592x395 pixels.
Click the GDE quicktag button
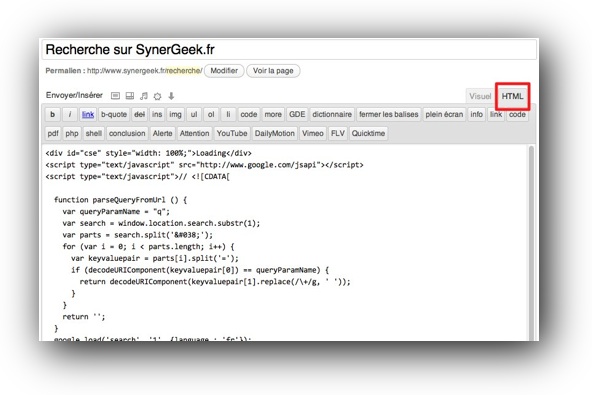(x=297, y=114)
